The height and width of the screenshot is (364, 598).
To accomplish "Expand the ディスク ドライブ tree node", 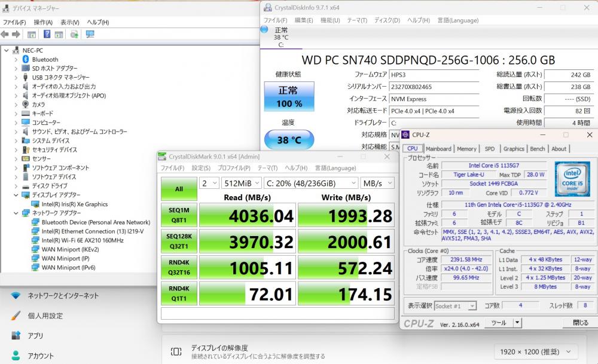I will pyautogui.click(x=16, y=186).
